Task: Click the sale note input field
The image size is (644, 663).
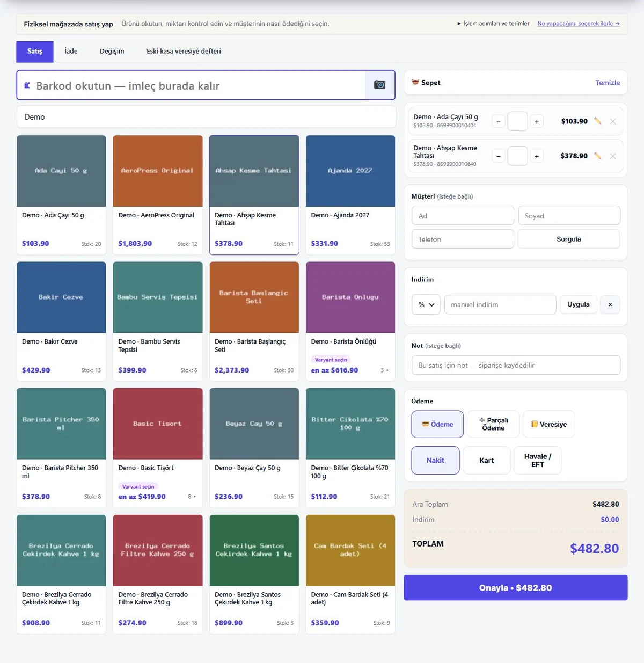Action: [516, 365]
